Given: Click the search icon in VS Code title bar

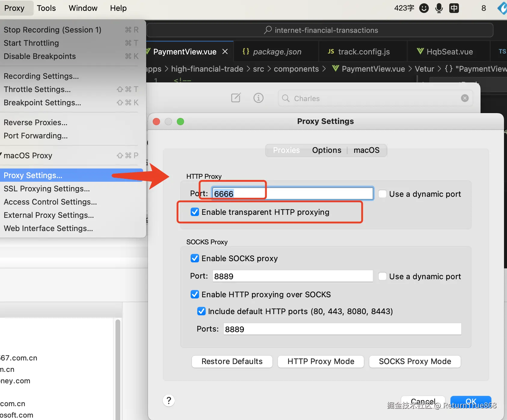Looking at the screenshot, I should click(268, 30).
